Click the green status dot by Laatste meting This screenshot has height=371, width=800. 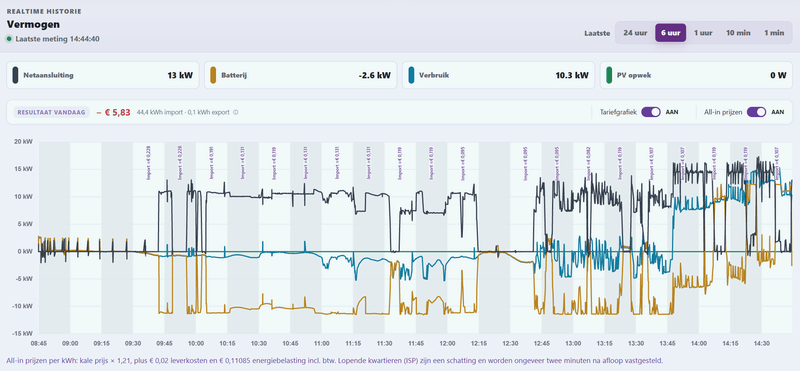[x=9, y=39]
